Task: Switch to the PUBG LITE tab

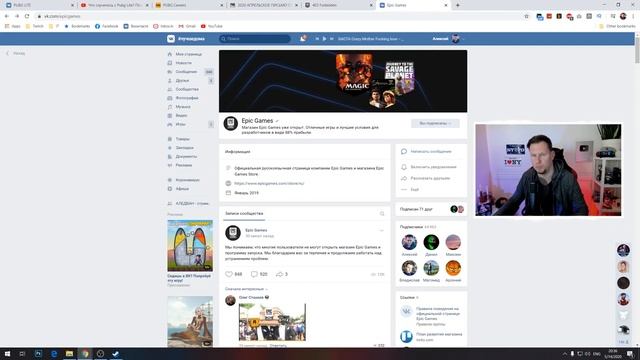Action: tap(38, 5)
